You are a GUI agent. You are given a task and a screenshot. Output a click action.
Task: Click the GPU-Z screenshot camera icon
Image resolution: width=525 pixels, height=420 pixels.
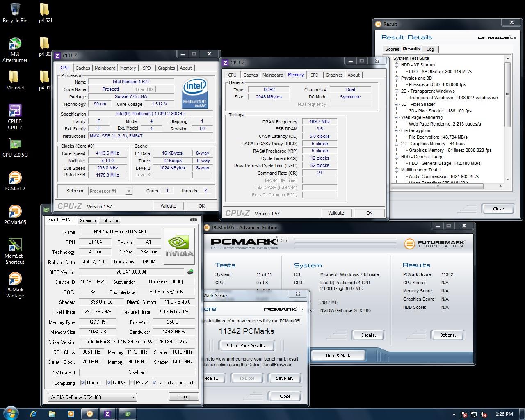click(193, 220)
